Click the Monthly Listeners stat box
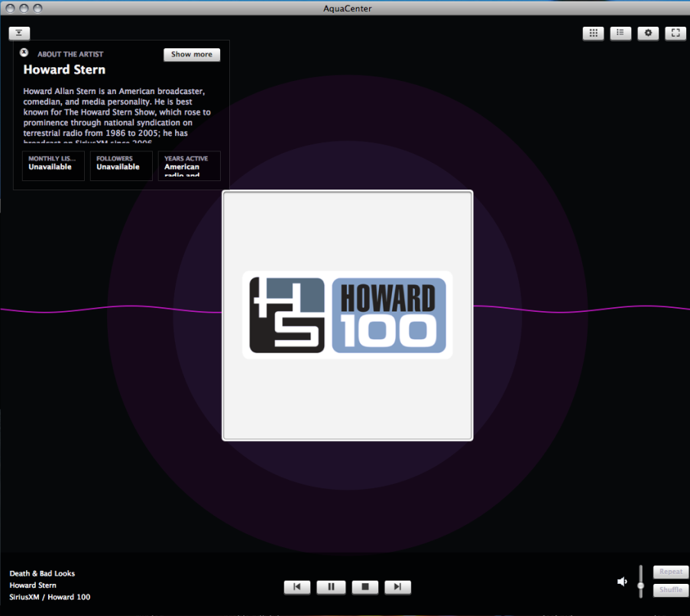The width and height of the screenshot is (690, 616). pyautogui.click(x=53, y=165)
